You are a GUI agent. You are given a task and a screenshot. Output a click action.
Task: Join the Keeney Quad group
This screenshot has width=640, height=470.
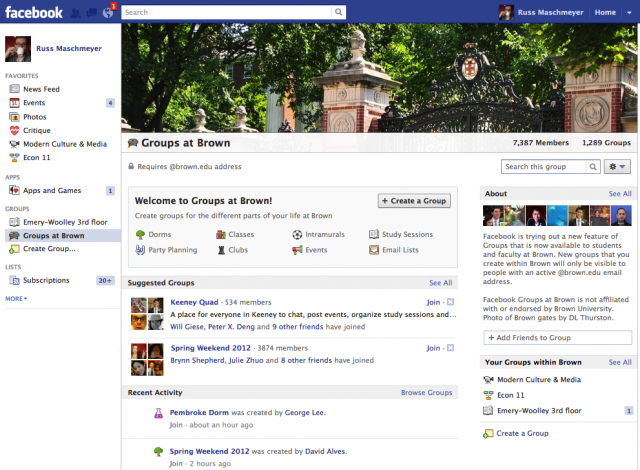(x=433, y=301)
